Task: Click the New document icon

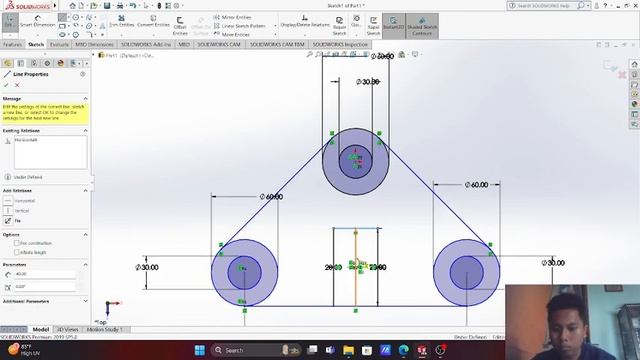Action: [81, 6]
